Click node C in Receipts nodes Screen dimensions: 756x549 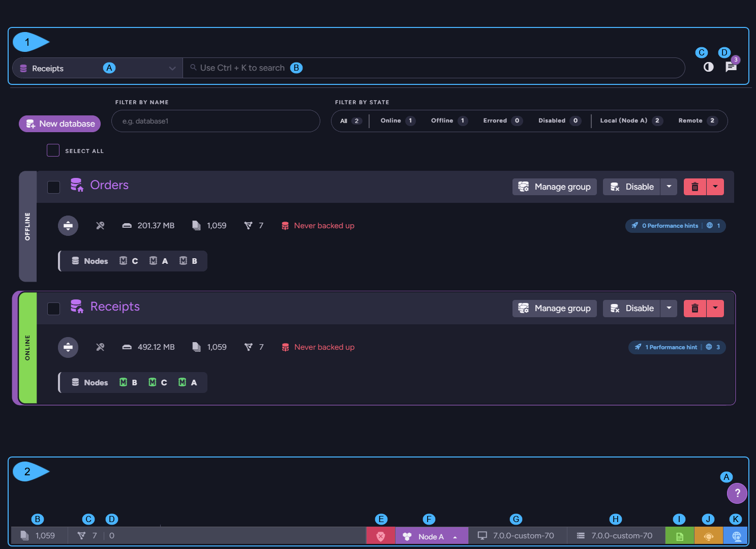158,382
